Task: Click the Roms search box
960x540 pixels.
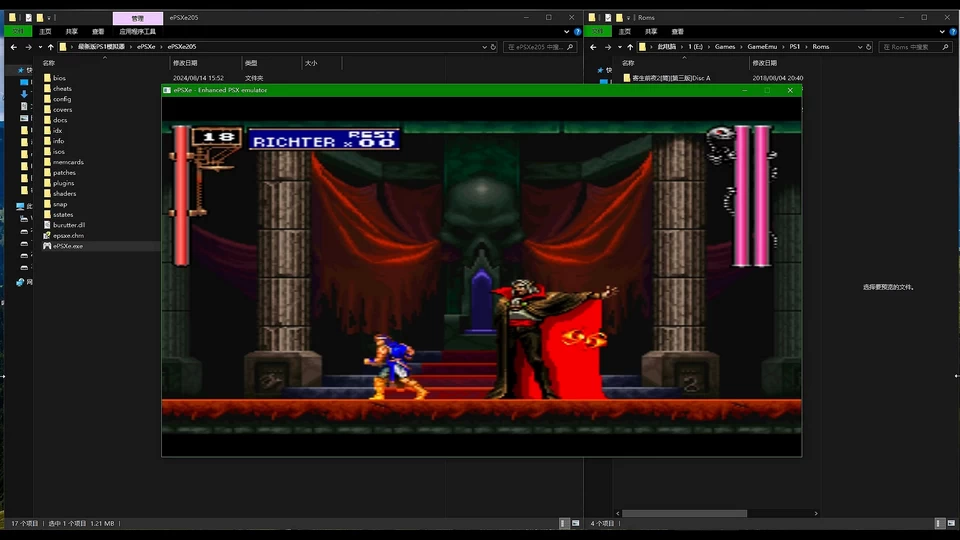Action: [915, 47]
